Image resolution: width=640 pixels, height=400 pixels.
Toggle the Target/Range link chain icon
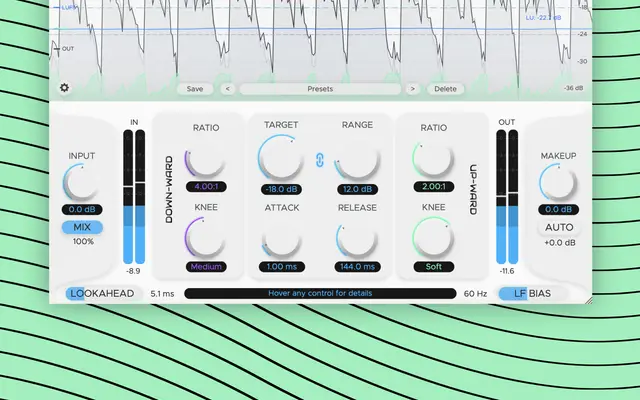320,160
